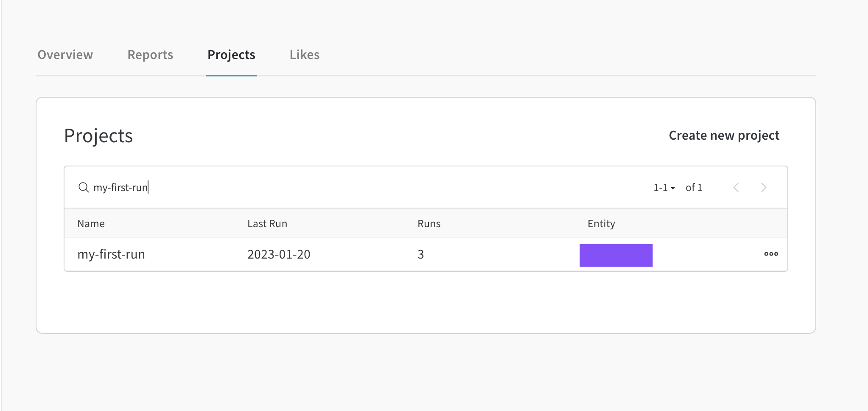Sort by the Last Run column header
Viewport: 868px width, 411px height.
267,224
